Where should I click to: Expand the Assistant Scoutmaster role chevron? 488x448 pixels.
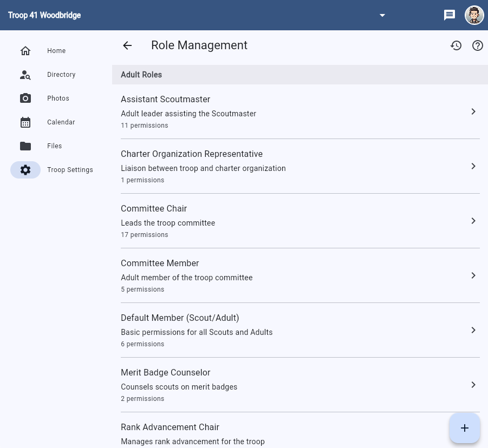[473, 111]
